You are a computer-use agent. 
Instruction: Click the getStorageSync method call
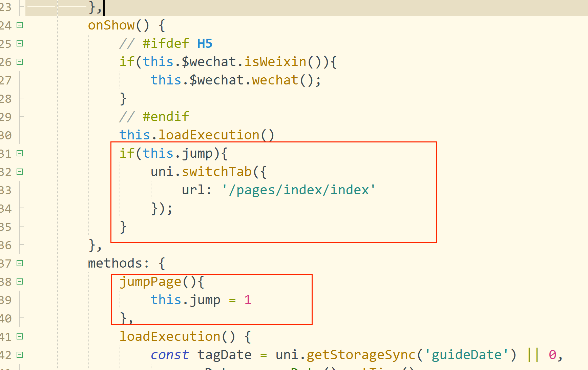click(361, 355)
